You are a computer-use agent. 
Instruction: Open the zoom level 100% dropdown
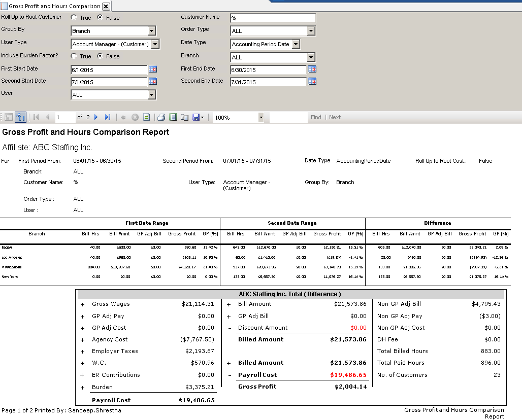pos(261,117)
